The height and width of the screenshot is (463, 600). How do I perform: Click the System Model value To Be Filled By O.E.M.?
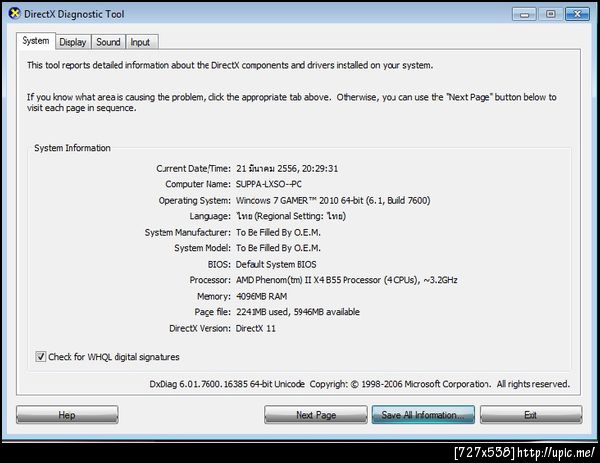click(278, 248)
